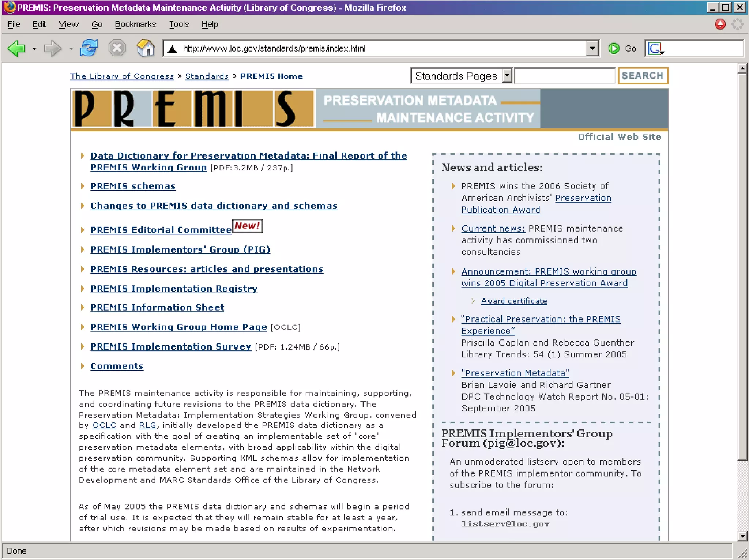Viewport: 749px width, 560px height.
Task: Click the New! badge beside Editorial Committee
Action: pos(247,226)
